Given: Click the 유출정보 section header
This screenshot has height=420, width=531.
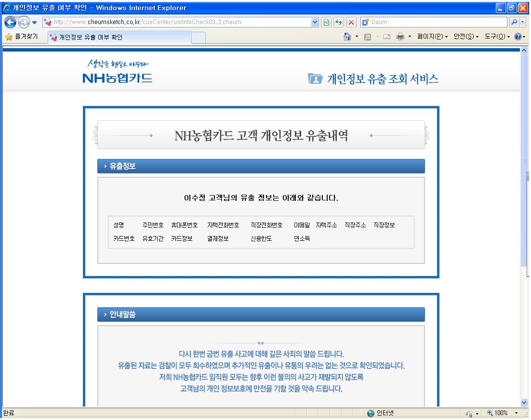Looking at the screenshot, I should tap(261, 166).
